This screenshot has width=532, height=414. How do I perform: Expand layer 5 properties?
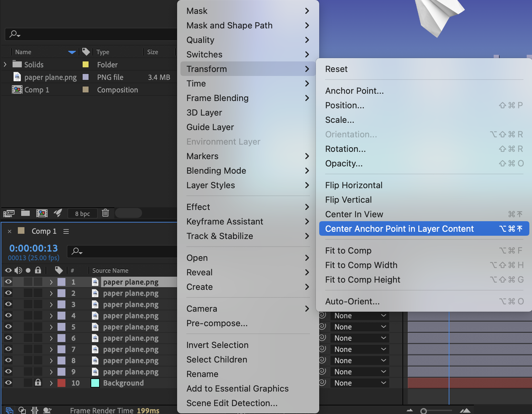(51, 327)
